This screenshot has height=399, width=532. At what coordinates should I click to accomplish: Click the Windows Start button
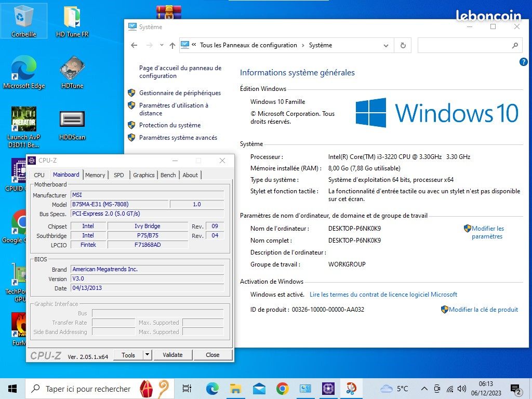[12, 389]
